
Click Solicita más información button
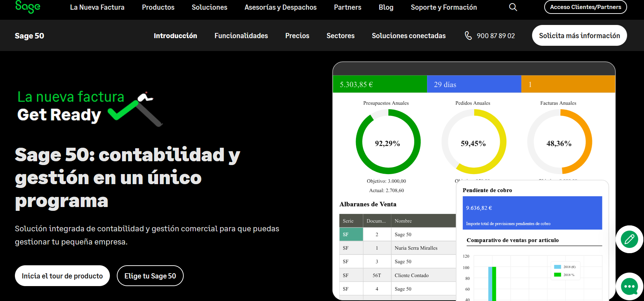579,35
